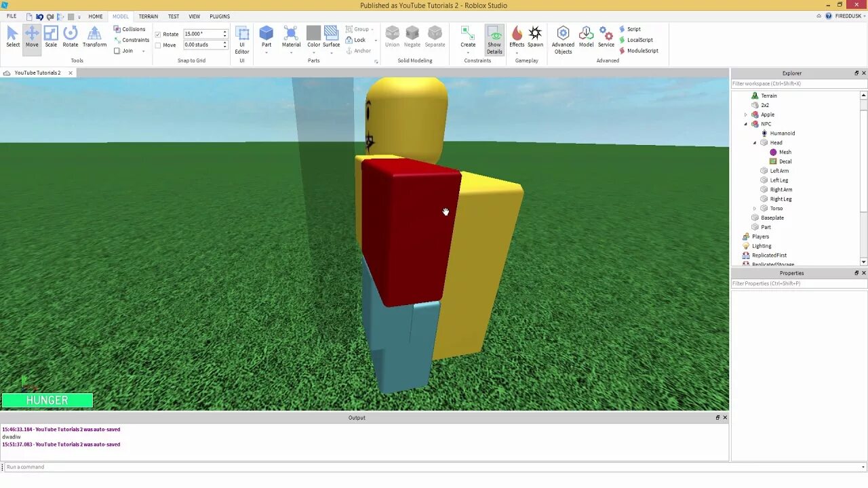Viewport: 868px width, 488px height.
Task: Switch to the Rotate tool
Action: pos(71,37)
